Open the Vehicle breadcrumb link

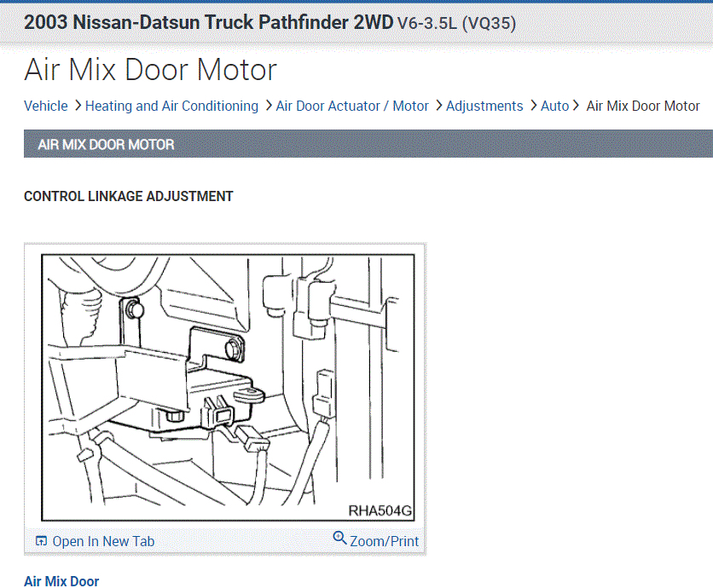pos(46,106)
